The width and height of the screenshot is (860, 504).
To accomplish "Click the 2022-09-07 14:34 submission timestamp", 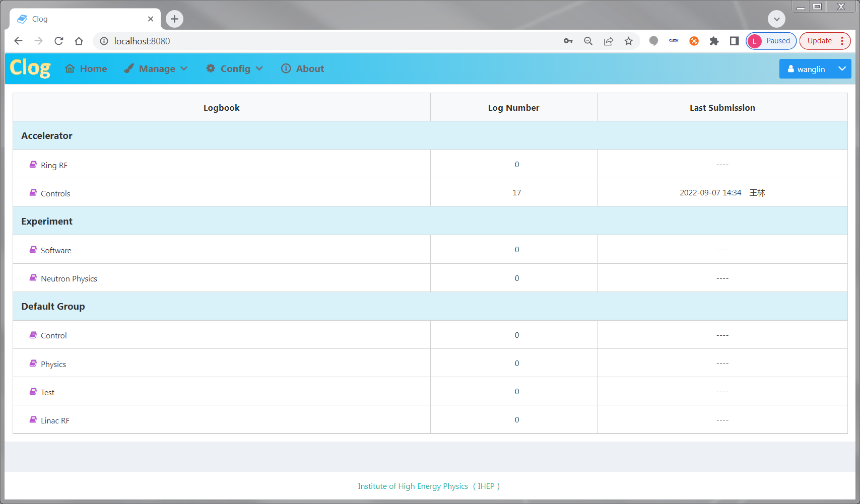I will click(710, 193).
